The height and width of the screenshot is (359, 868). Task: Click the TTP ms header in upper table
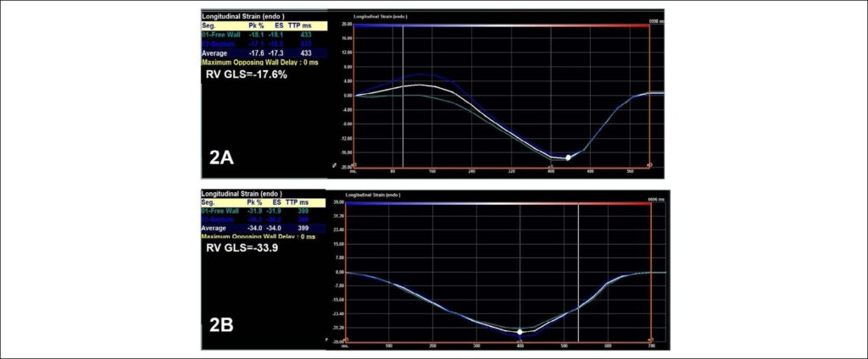[x=300, y=25]
